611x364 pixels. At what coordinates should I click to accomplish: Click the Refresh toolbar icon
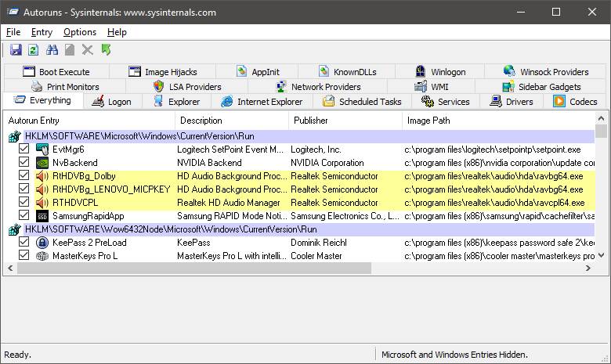[34, 50]
